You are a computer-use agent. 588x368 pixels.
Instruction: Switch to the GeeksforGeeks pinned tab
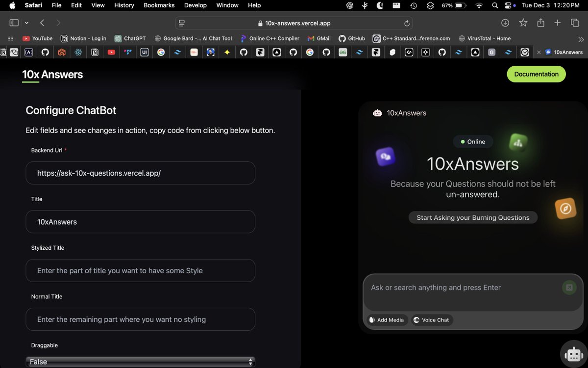(343, 52)
